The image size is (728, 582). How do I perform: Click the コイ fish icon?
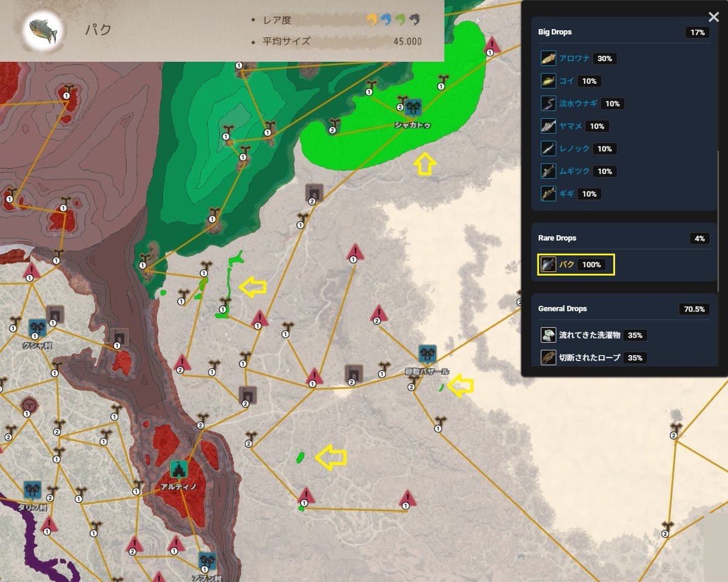(x=548, y=81)
